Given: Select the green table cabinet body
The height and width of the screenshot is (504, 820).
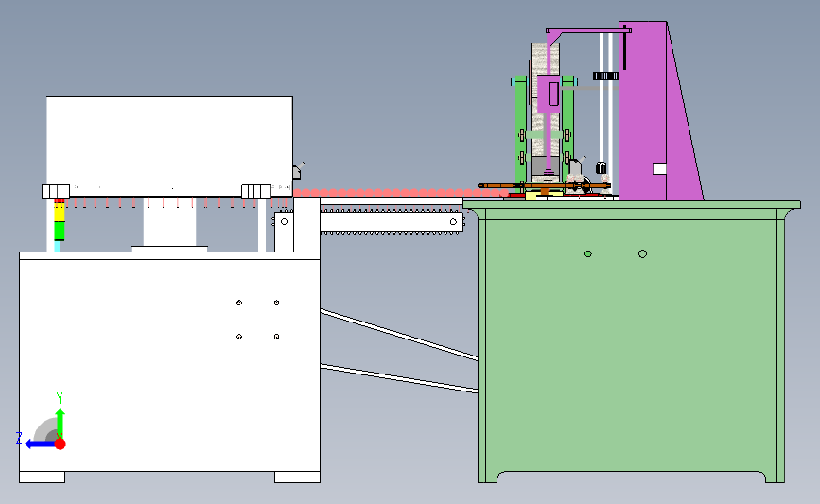Looking at the screenshot, I should pyautogui.click(x=631, y=345).
